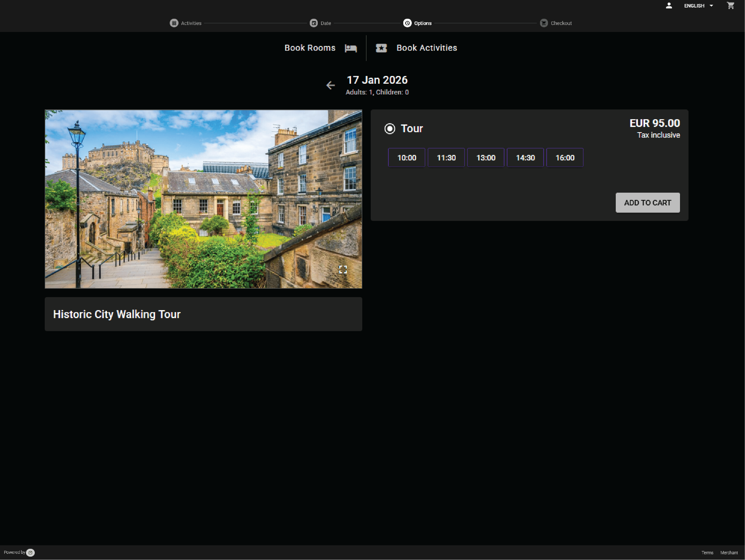Click the Date step calendar icon

click(313, 23)
